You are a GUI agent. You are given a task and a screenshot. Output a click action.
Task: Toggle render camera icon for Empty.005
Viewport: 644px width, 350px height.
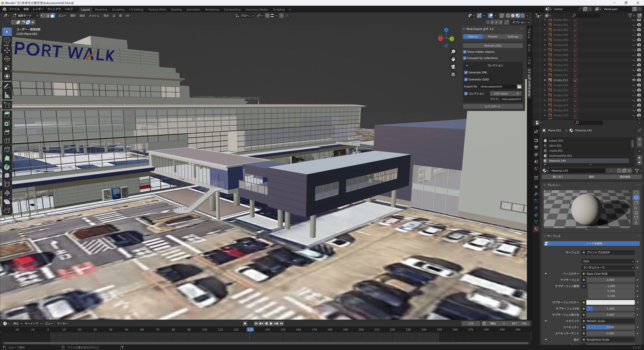[x=639, y=40]
